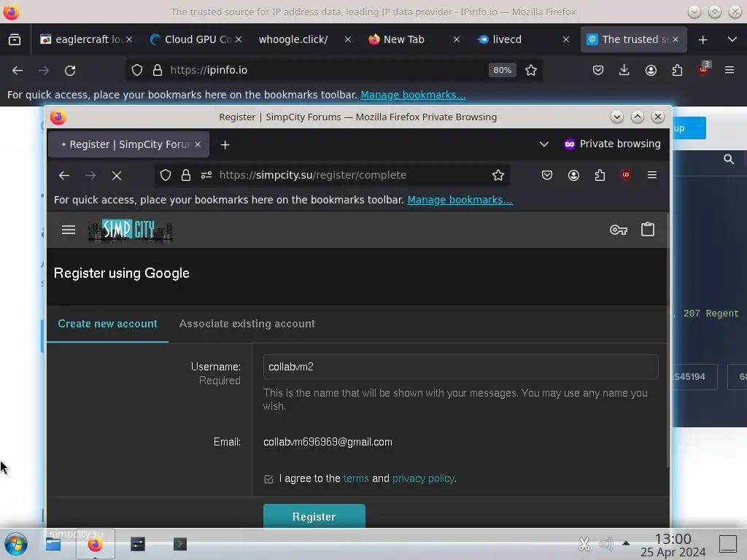Image resolution: width=747 pixels, height=560 pixels.
Task: Open the terms link
Action: 356,478
